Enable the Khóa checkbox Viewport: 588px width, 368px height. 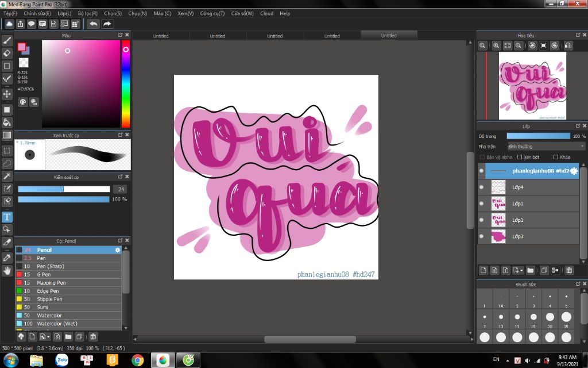556,157
